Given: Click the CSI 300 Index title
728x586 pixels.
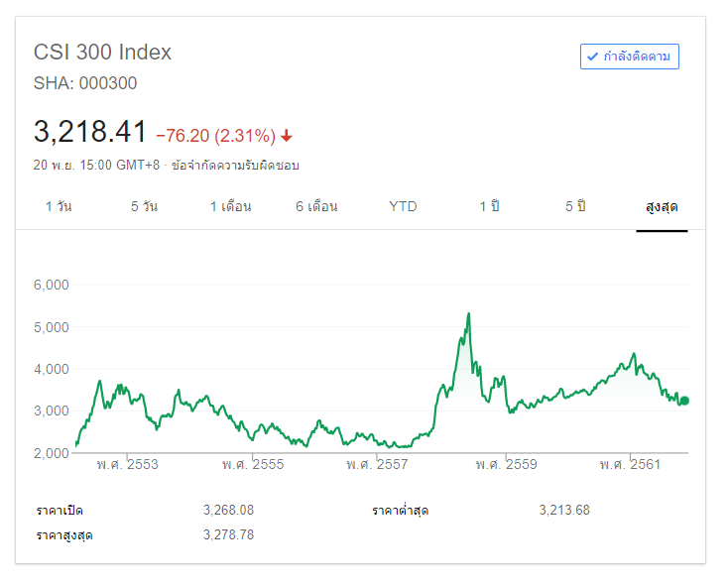Looking at the screenshot, I should click(x=103, y=53).
